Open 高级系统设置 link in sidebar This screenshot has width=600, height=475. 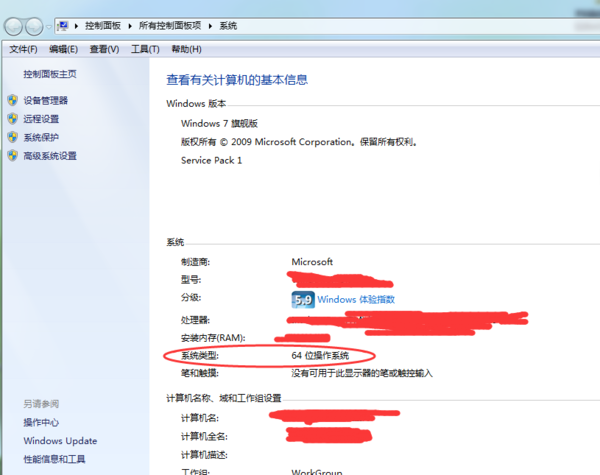tap(50, 156)
